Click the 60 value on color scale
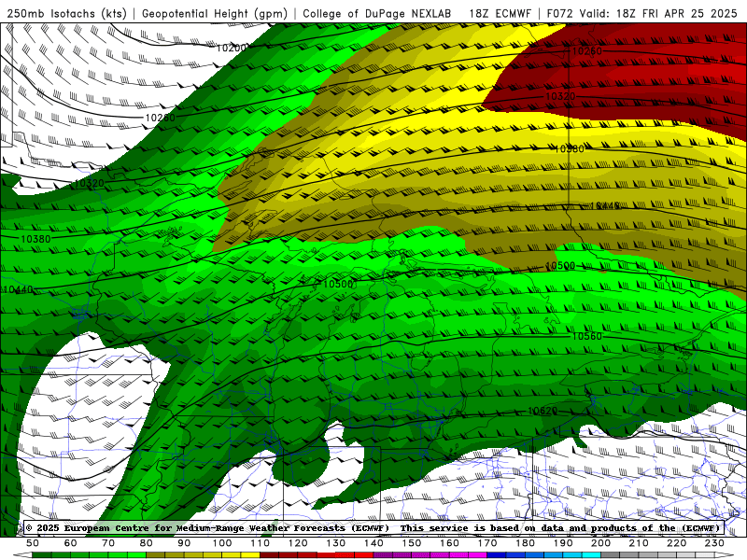The image size is (747, 560). coord(71,543)
